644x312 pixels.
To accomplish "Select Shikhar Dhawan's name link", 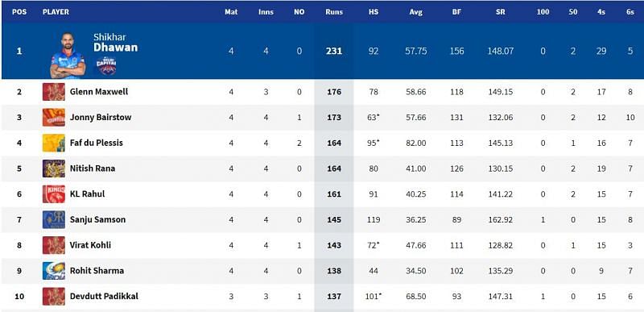I will click(115, 43).
